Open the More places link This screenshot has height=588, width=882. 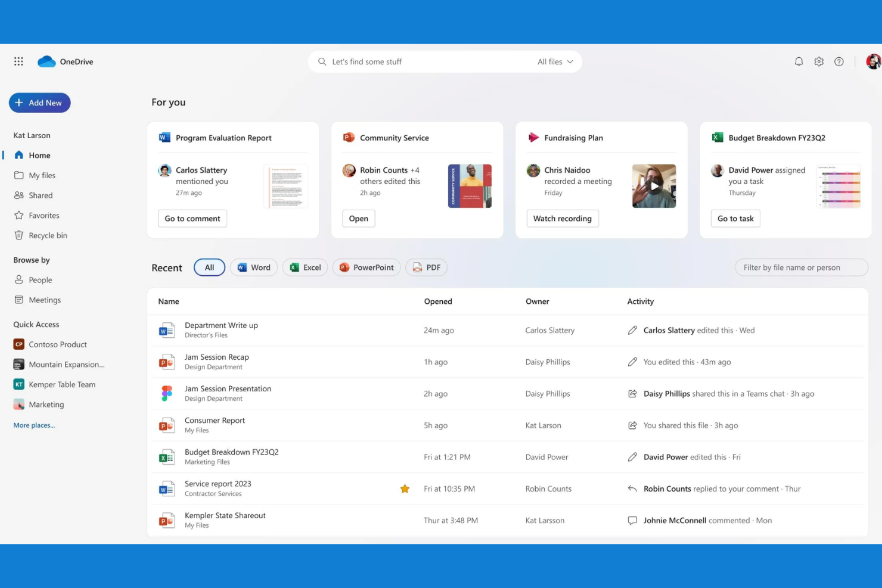[x=33, y=425]
